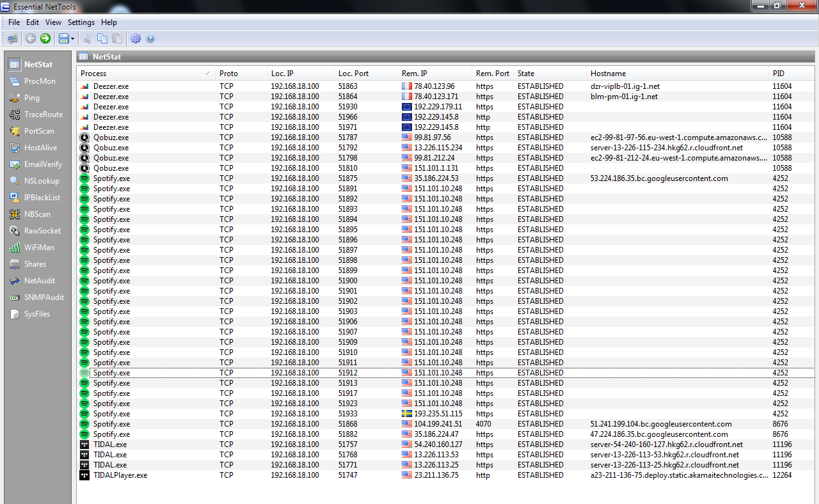The height and width of the screenshot is (504, 819).
Task: Open the PortScan tool
Action: pyautogui.click(x=32, y=131)
